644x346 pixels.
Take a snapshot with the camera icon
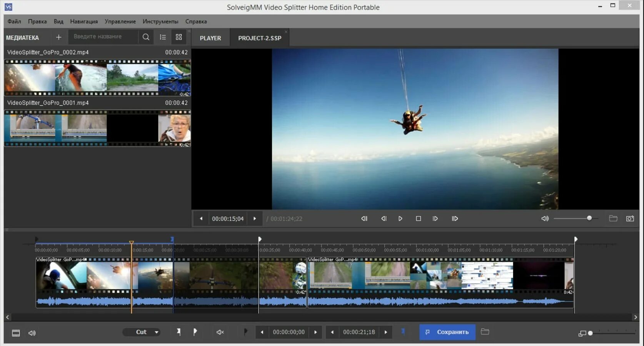[x=630, y=218]
